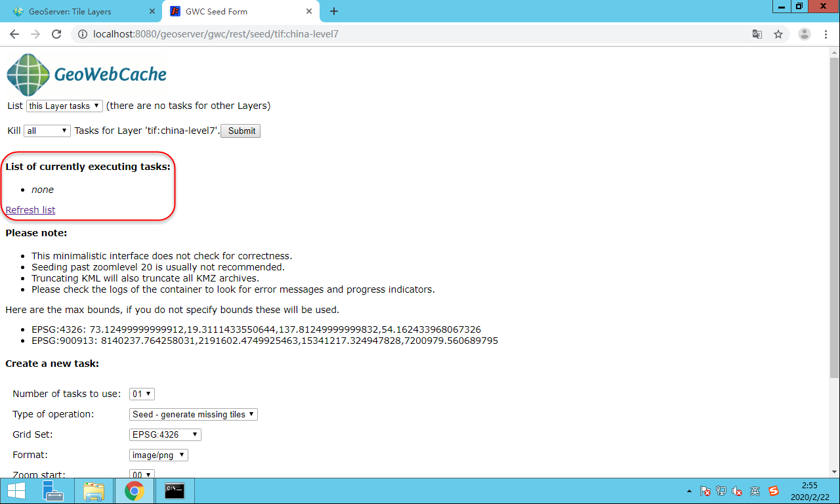Click 'minimalistic interface does not check' note
The height and width of the screenshot is (504, 840).
(161, 256)
